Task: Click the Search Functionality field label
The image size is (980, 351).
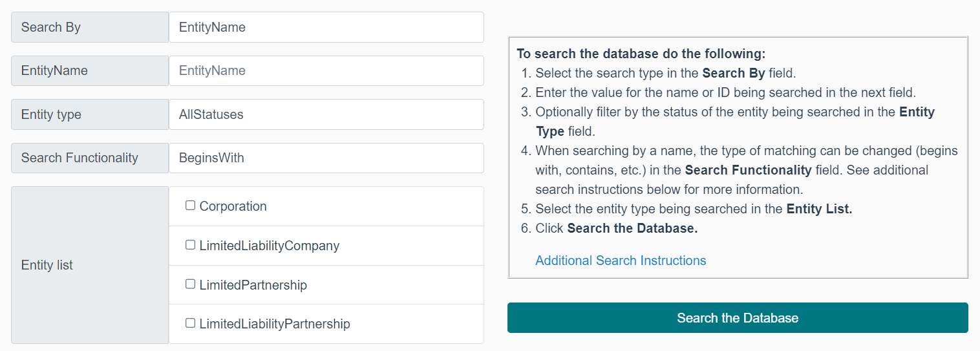Action: (80, 158)
